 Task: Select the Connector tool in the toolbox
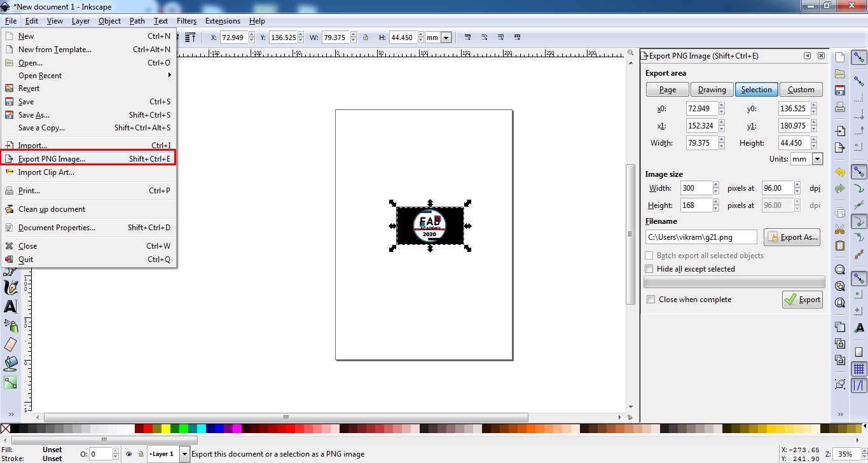pyautogui.click(x=11, y=383)
